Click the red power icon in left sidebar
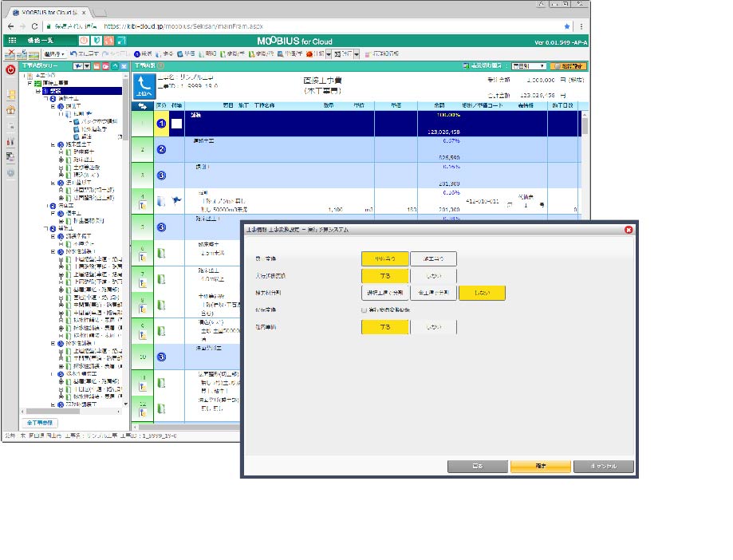The image size is (733, 560). (10, 69)
